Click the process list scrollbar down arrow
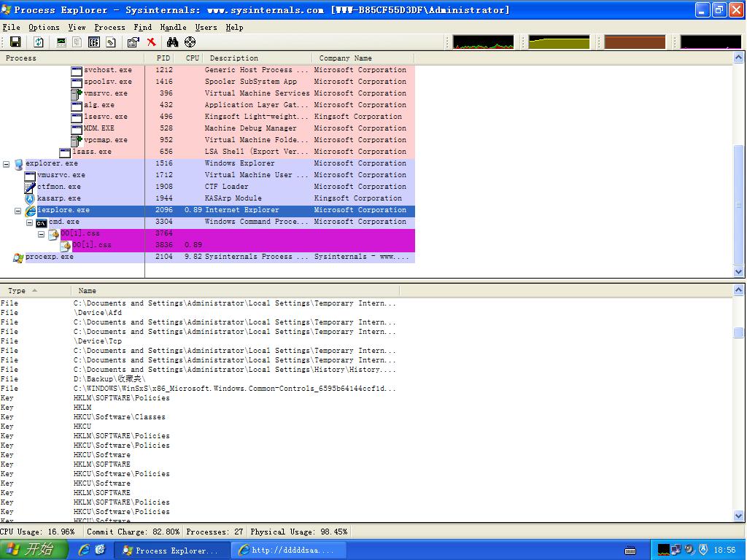 (739, 271)
